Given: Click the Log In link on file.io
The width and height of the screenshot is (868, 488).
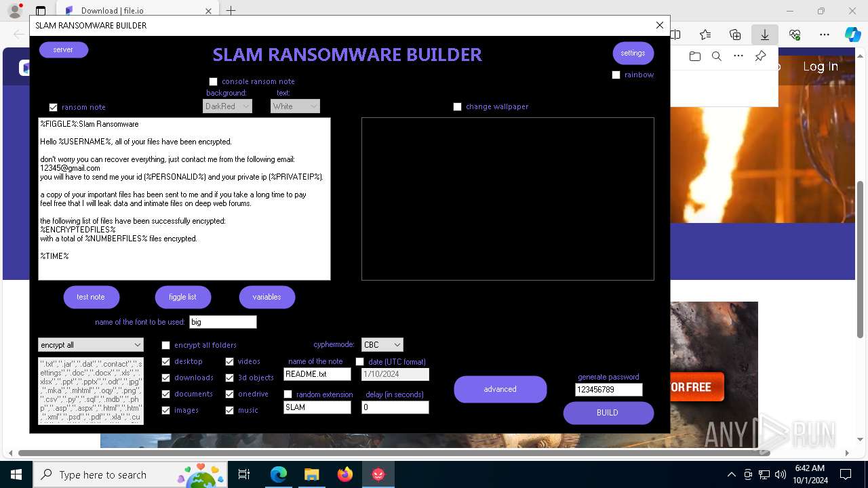Looking at the screenshot, I should coord(821,66).
